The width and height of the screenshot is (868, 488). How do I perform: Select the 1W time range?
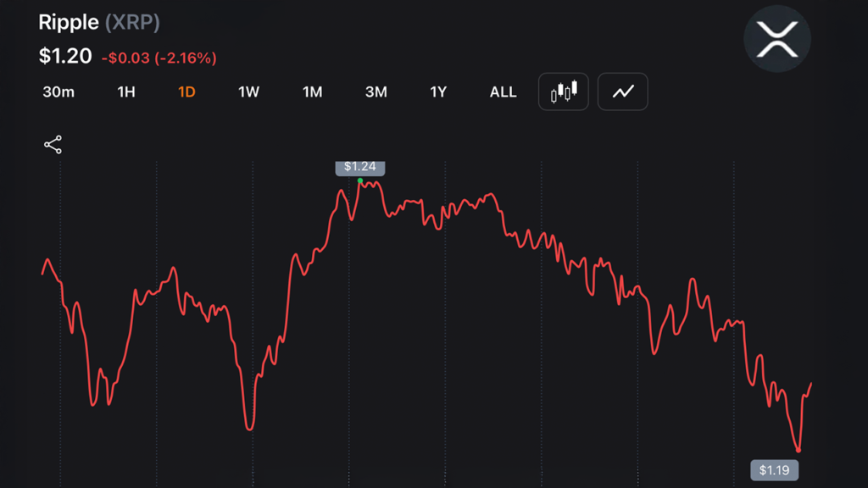[248, 91]
